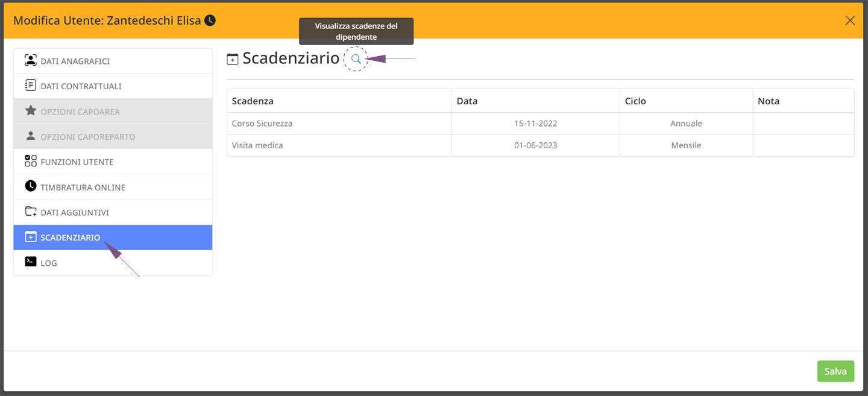Screen dimensions: 868x396
Task: Select the Corso Sicurezza deadline cell
Action: click(x=339, y=124)
